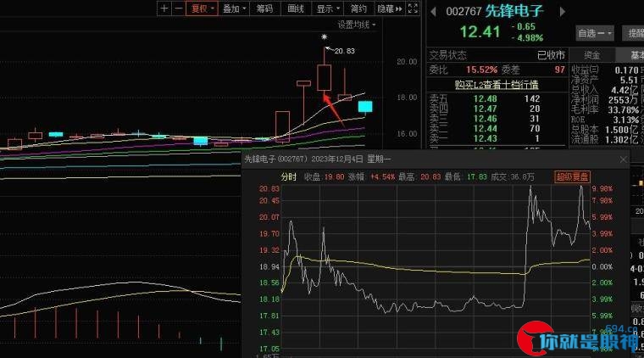Click the popup title 先锋电子(002767) date
Viewport: 644px width, 358px height.
click(x=318, y=159)
